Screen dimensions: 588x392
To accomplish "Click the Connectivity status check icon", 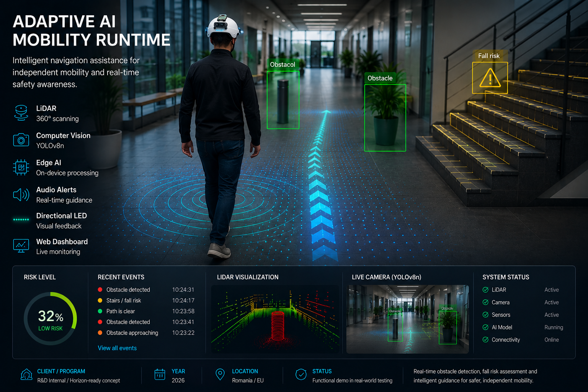I will pos(485,340).
